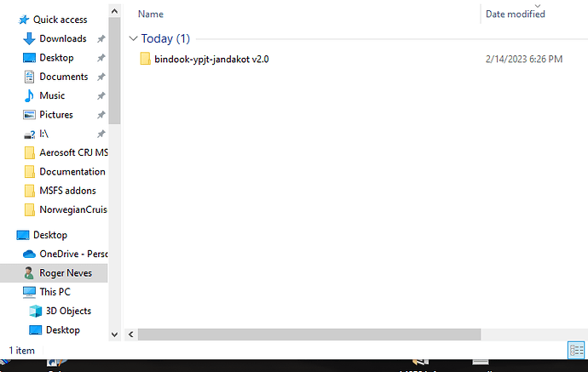
Task: Click navigation pane scroll down arrow
Action: (115, 335)
